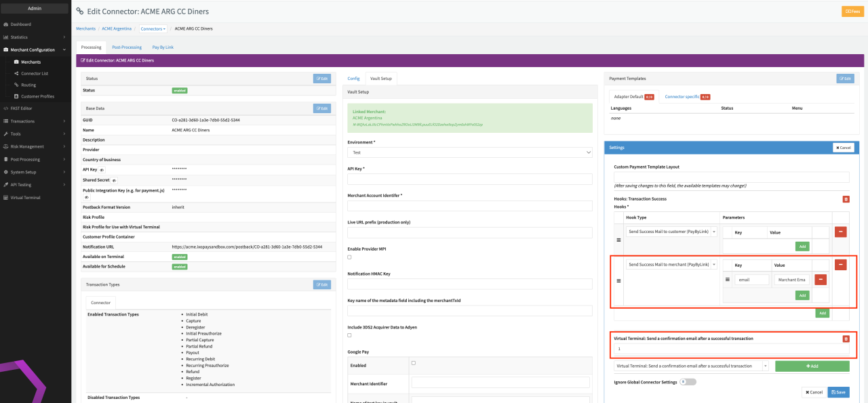Viewport: 868px width, 403px height.
Task: Delete the Virtual Terminal confirmation email setting
Action: [x=845, y=339]
